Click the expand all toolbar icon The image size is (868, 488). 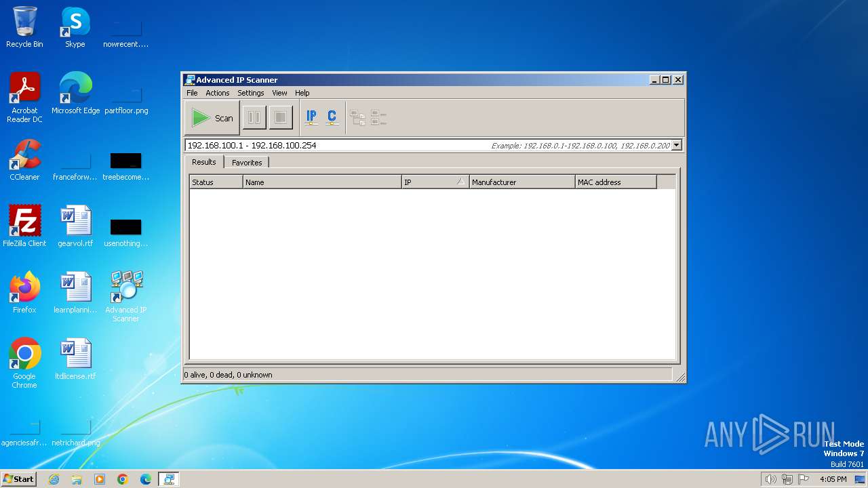click(x=357, y=118)
